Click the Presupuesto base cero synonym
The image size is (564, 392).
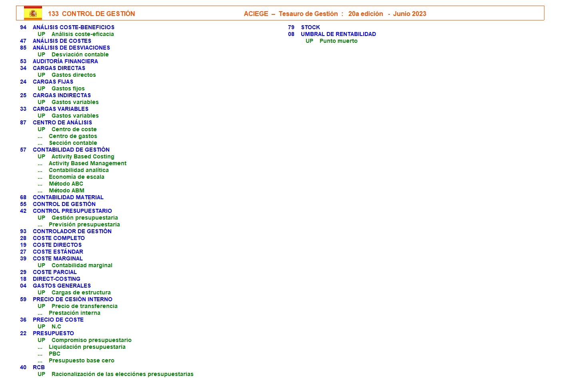[81, 360]
